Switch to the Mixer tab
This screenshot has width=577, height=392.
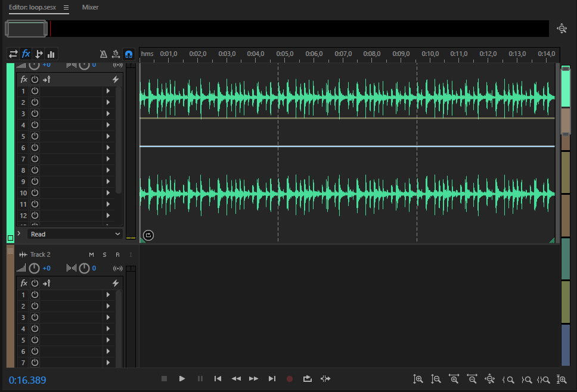tap(91, 7)
